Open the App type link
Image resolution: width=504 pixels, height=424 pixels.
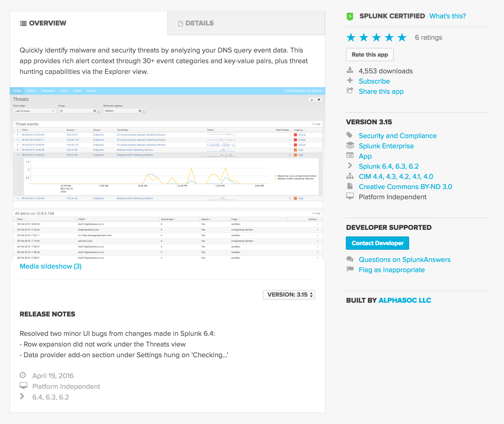(365, 156)
